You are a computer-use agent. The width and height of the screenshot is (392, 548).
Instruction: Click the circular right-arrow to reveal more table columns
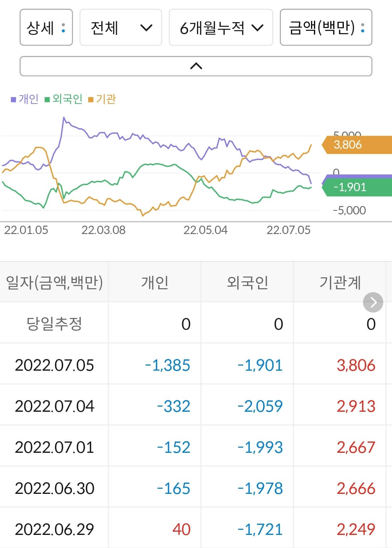pos(373,302)
